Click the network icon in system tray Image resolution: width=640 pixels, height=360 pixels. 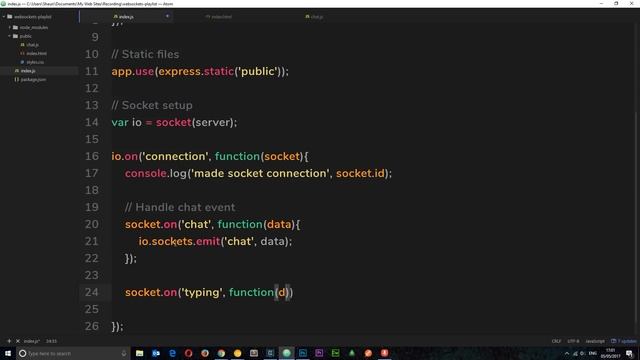click(x=576, y=353)
